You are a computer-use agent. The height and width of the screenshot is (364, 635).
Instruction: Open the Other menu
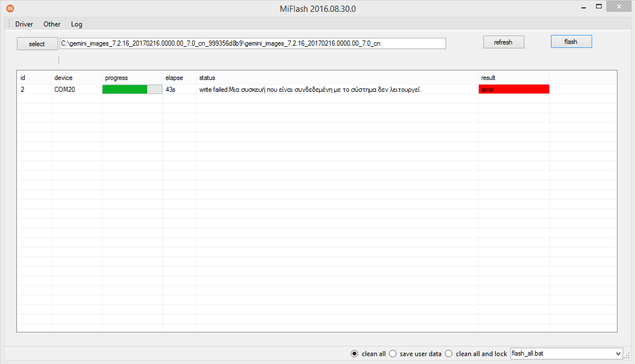[x=52, y=24]
